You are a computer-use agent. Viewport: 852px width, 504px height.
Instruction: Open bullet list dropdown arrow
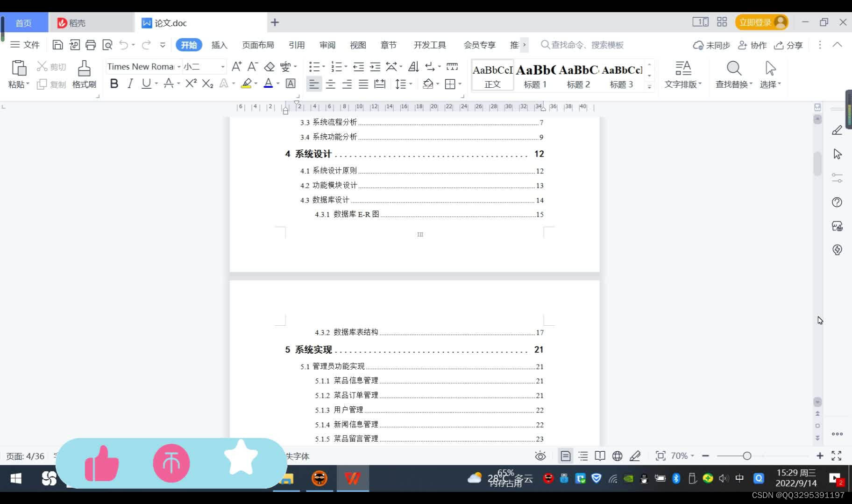(323, 67)
